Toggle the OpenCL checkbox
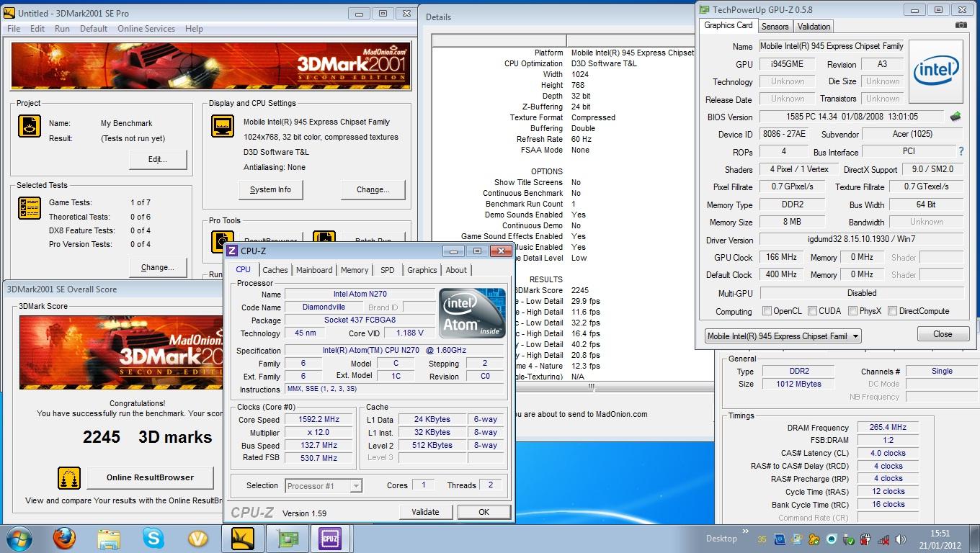Viewport: 980px width, 553px height. pyautogui.click(x=767, y=311)
